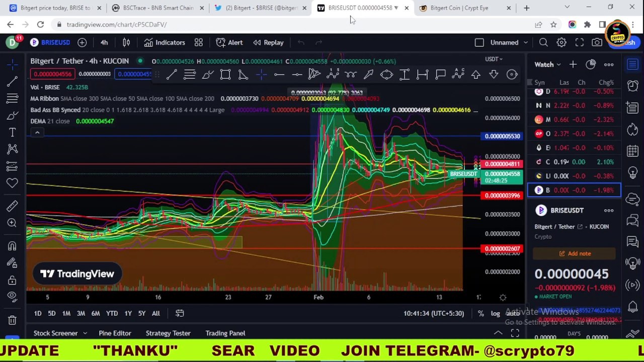Set the time range to 1Y
Viewport: 644px width, 362px height.
128,313
